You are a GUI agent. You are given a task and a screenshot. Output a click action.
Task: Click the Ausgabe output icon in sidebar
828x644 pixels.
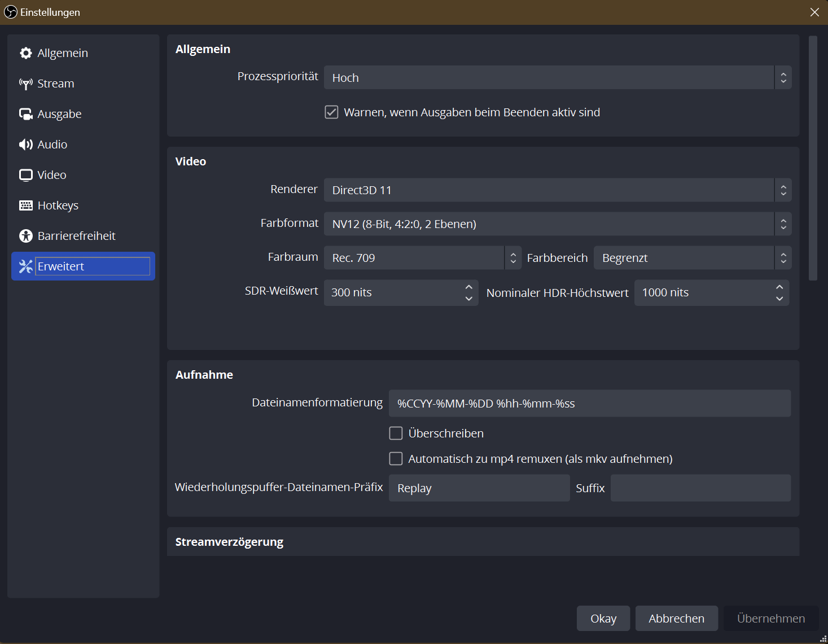tap(25, 114)
